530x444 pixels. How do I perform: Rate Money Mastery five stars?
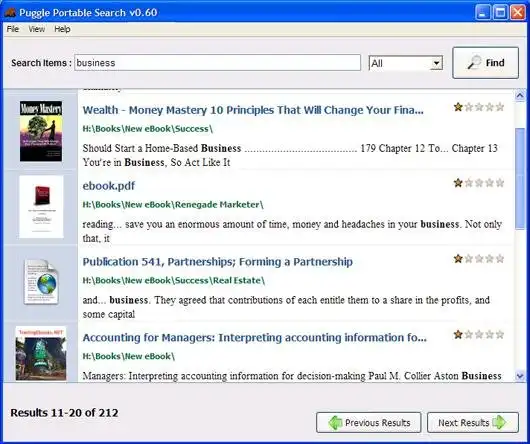point(500,107)
